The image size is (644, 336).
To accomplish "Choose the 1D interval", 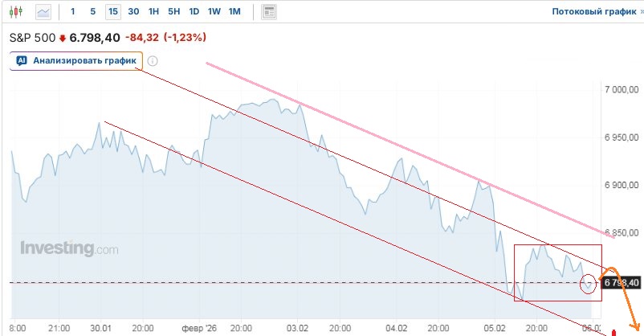I will point(194,12).
